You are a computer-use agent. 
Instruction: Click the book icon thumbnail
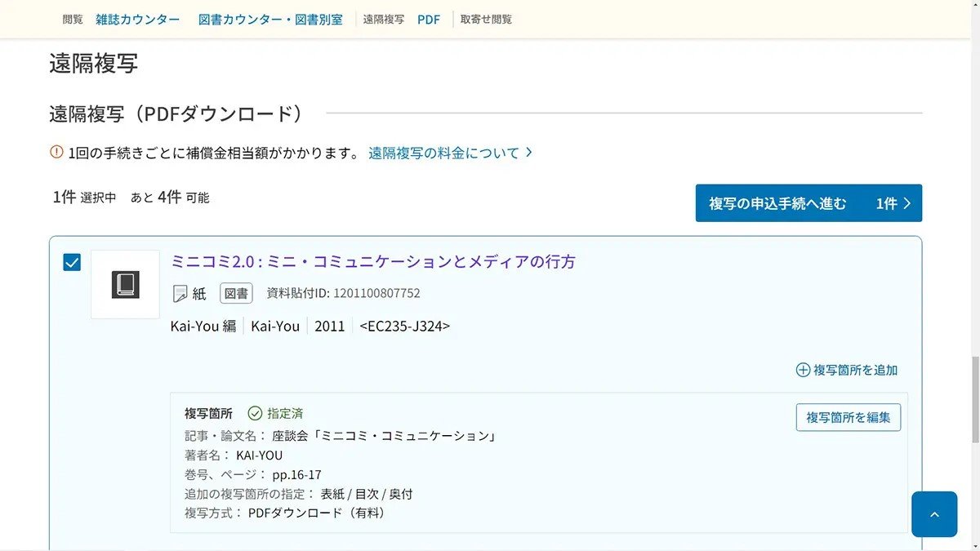pos(125,284)
